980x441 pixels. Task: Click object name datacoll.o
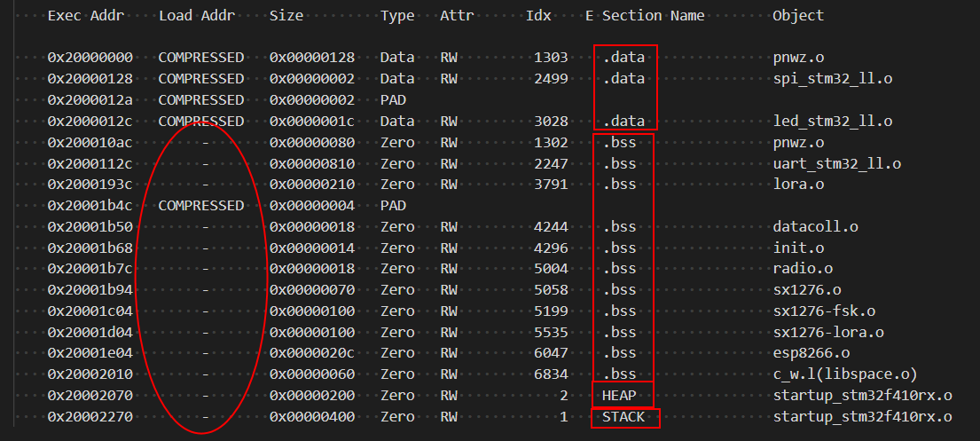pos(816,226)
